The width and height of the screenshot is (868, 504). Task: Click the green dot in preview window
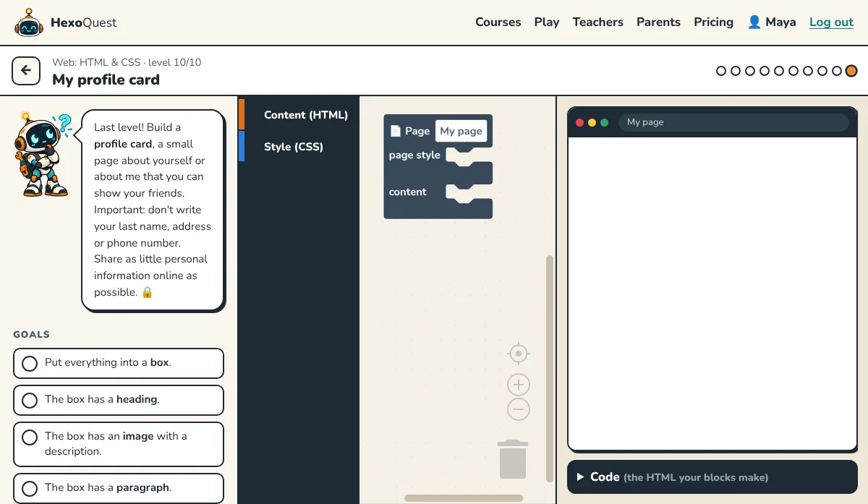pyautogui.click(x=604, y=122)
